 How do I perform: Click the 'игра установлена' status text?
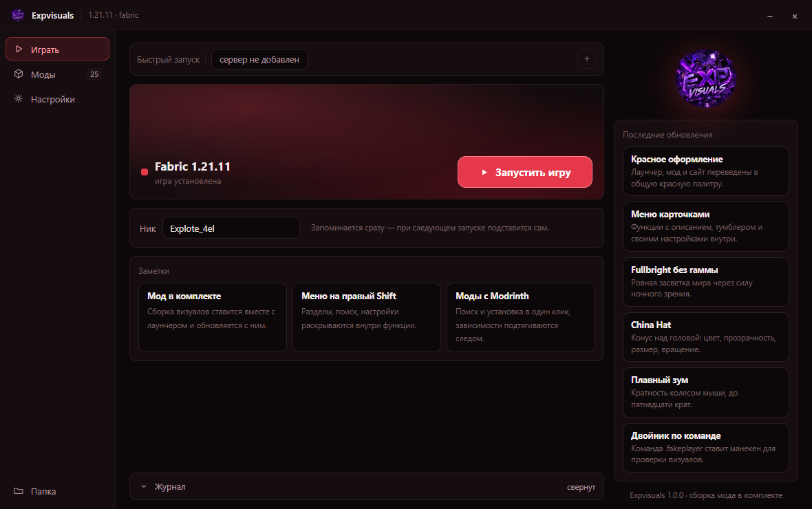pyautogui.click(x=188, y=181)
